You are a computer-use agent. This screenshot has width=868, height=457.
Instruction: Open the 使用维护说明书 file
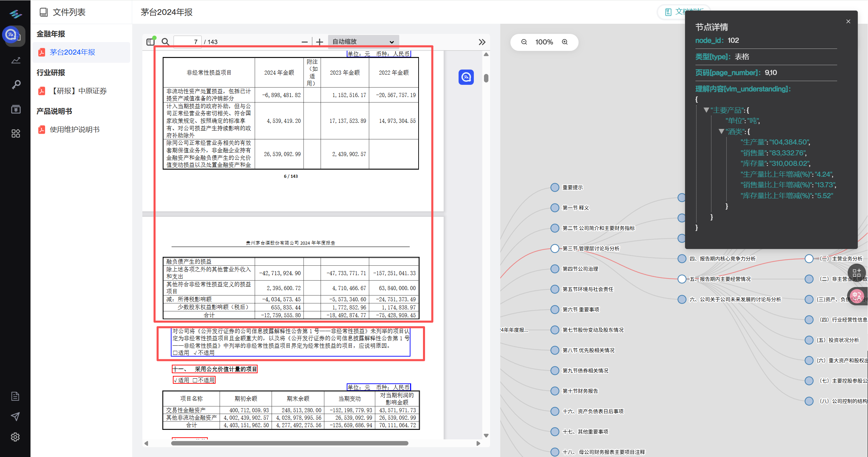tap(81, 130)
